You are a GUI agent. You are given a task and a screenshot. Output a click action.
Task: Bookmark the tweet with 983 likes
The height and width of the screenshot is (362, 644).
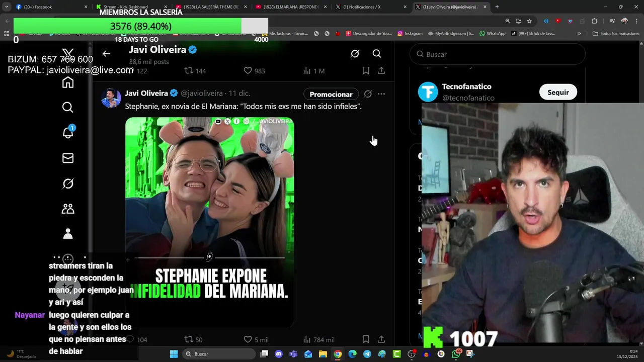click(x=366, y=71)
